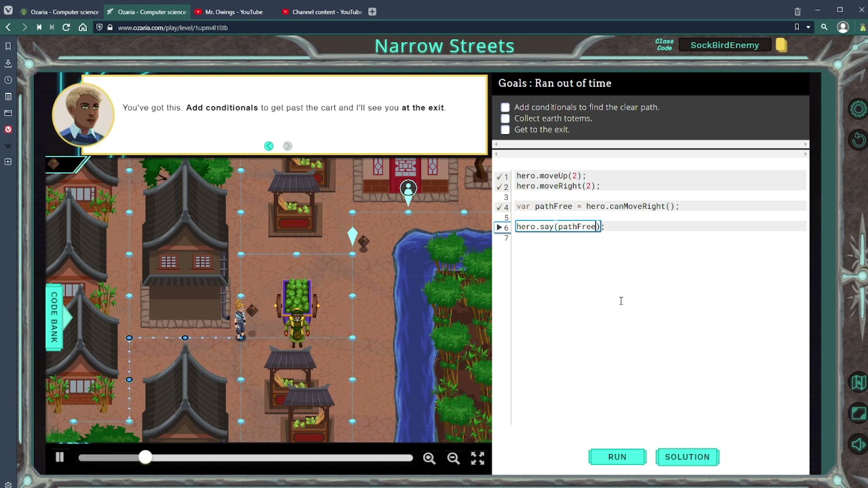Click the rewind history button
The height and width of the screenshot is (488, 868).
(39, 27)
